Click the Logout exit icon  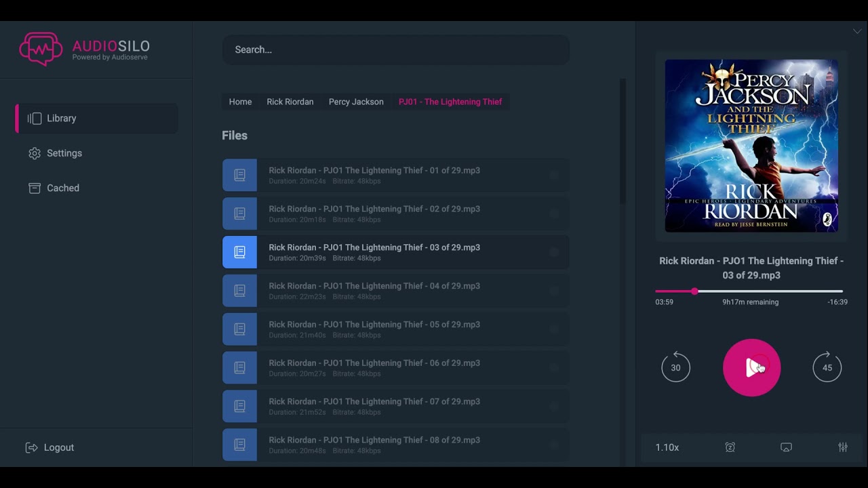(31, 447)
